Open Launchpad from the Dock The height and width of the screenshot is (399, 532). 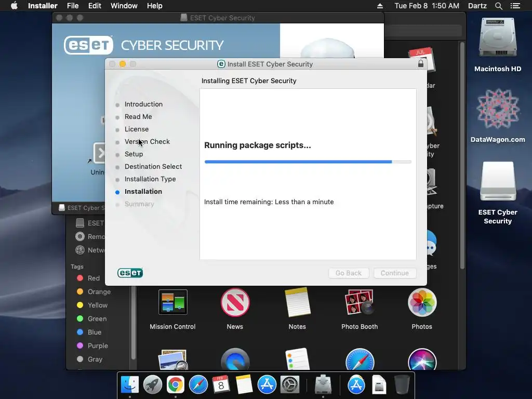coord(153,385)
